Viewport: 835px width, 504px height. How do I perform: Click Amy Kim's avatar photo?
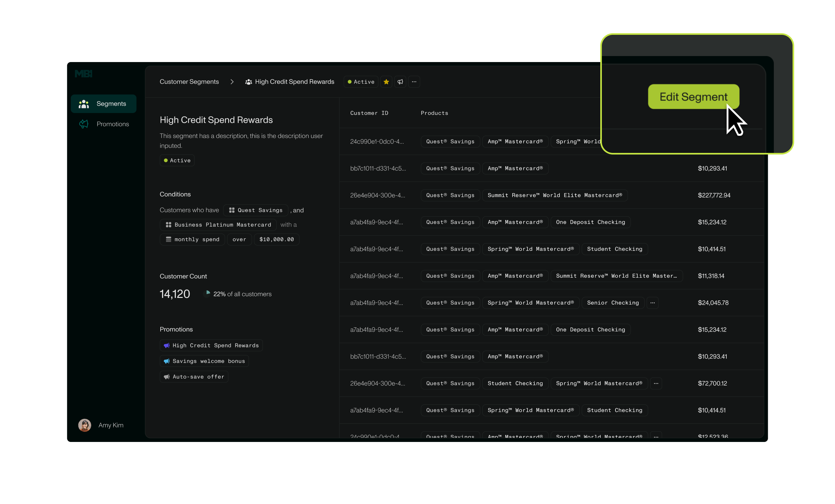[x=85, y=425]
